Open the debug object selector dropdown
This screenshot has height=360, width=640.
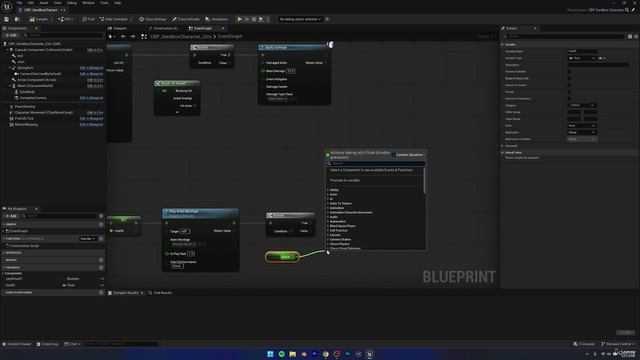point(300,19)
